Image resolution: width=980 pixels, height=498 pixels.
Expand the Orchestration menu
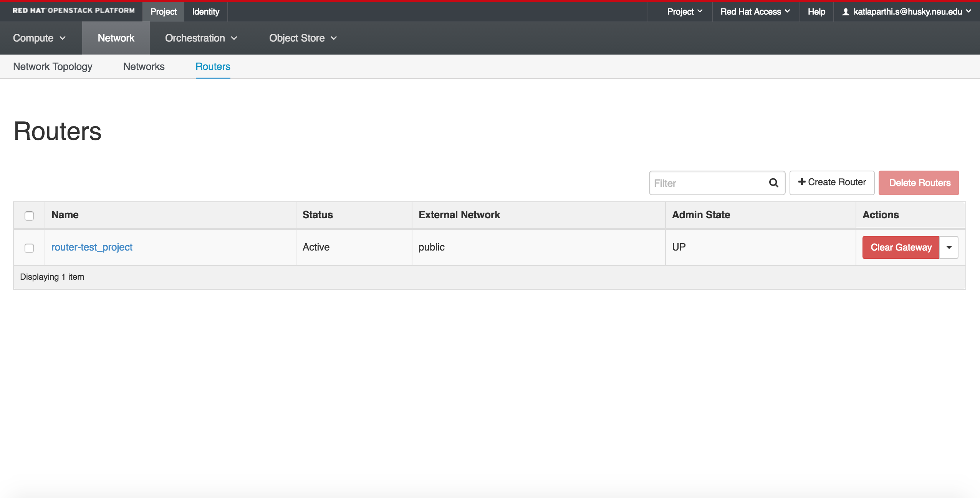201,38
